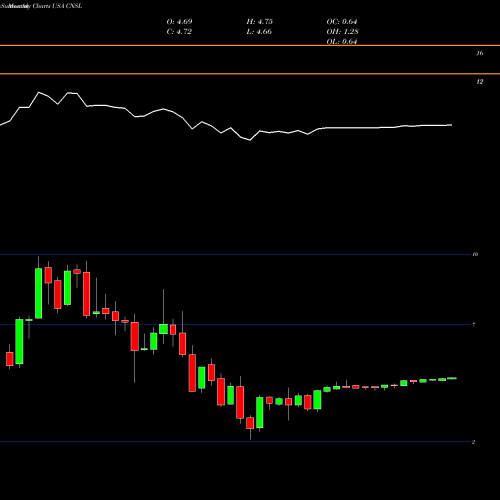This screenshot has width=500, height=500.
Task: Click the close price value C: 4.72
Action: click(179, 32)
